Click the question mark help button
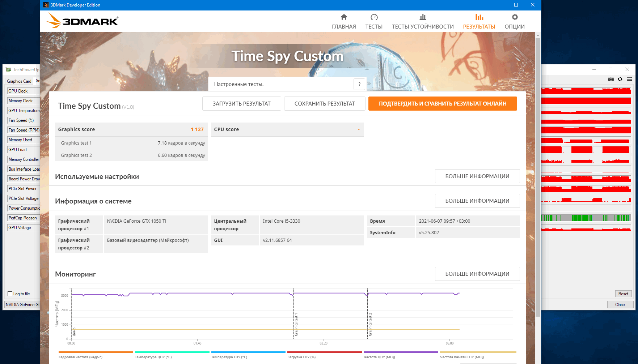Screen dimensions: 638x364 [359, 84]
